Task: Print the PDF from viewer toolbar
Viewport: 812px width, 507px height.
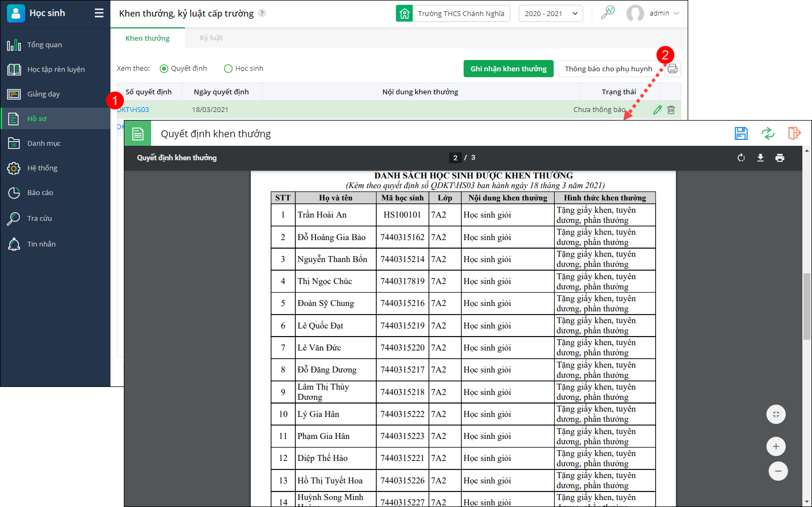Action: coord(780,158)
